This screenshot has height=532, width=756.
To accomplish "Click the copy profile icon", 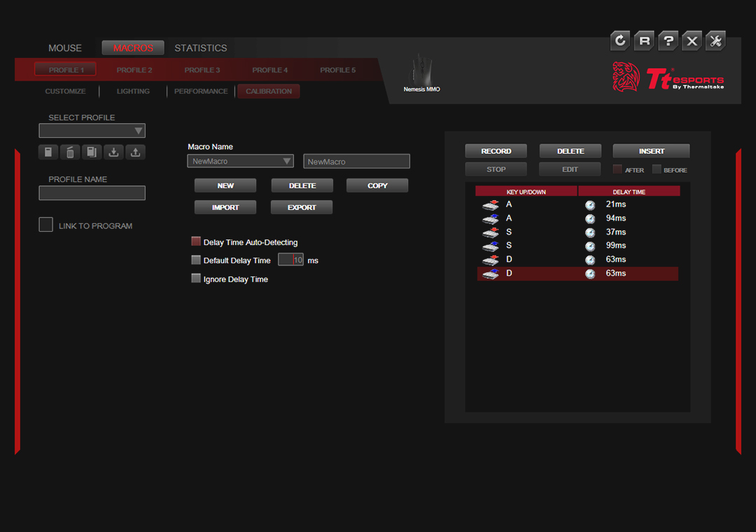I will point(92,152).
